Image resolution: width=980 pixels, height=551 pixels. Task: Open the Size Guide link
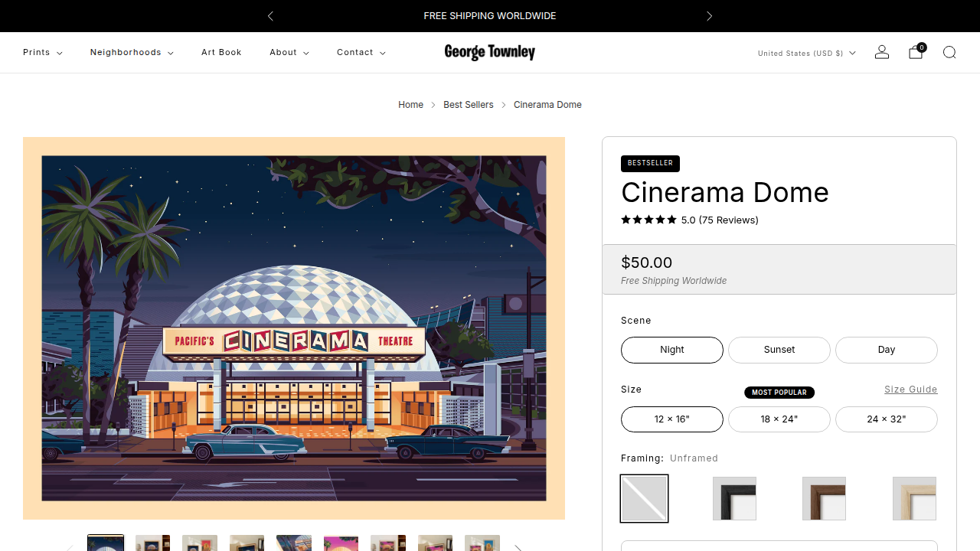pos(911,390)
